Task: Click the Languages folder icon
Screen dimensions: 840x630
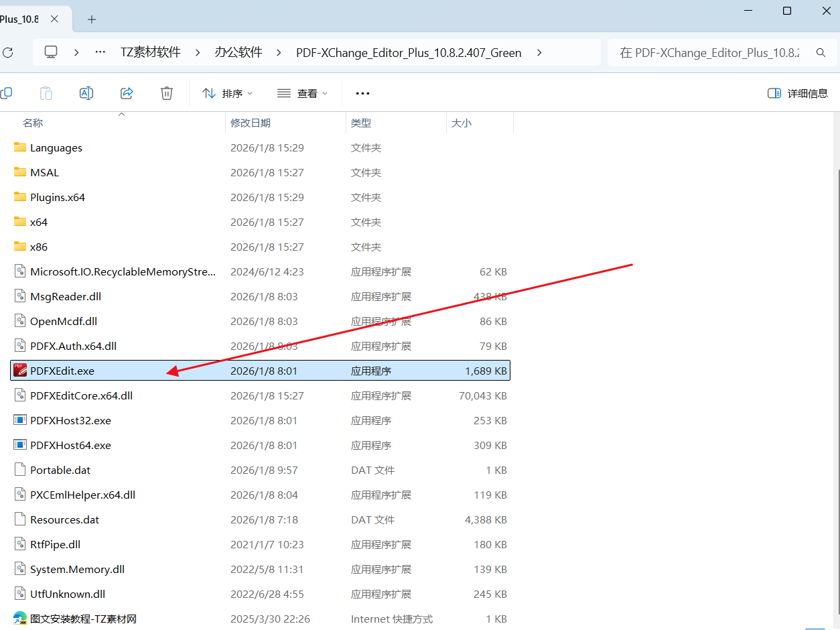Action: [x=20, y=147]
